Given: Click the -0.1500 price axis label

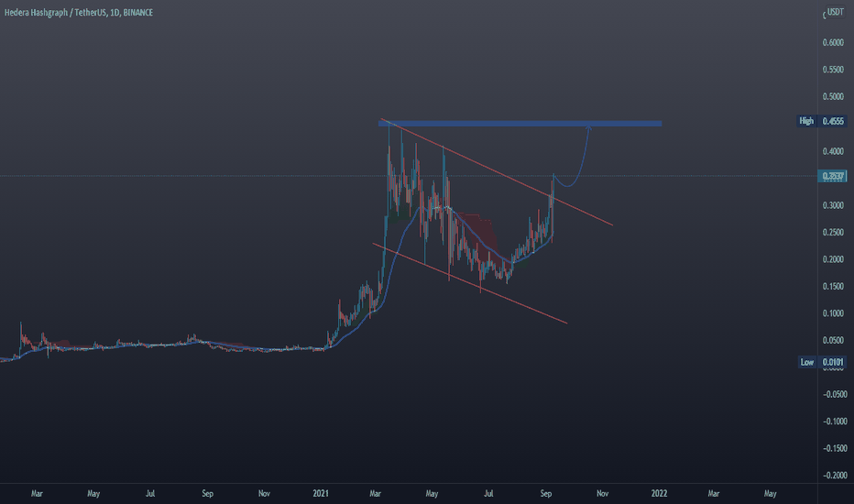Looking at the screenshot, I should [x=835, y=448].
